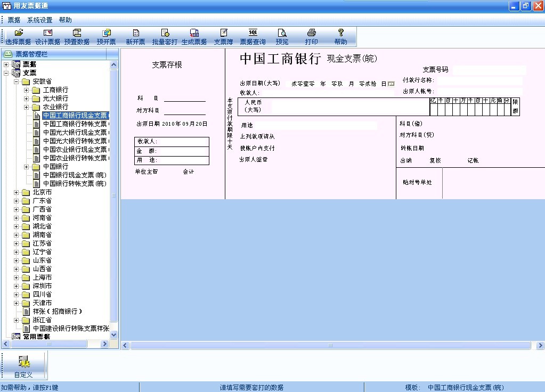Select the 浙江省 folder
545x392 pixels.
point(42,320)
